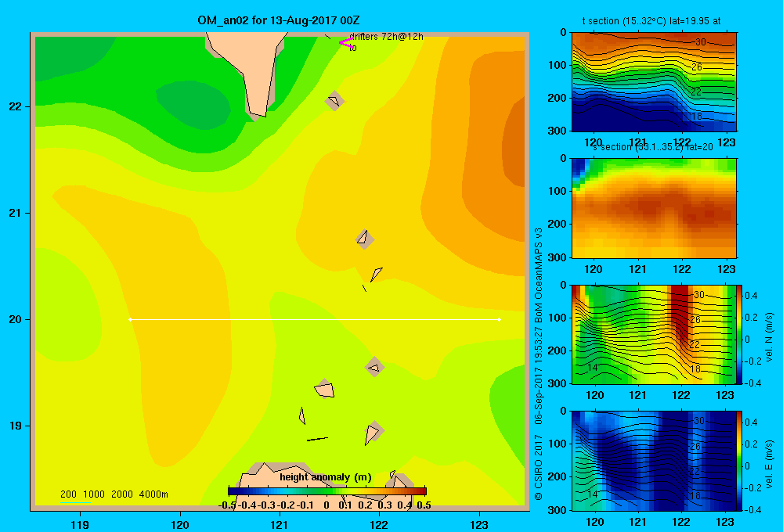
Task: Click the 14 contour label in vel. N panel
Action: click(x=592, y=368)
